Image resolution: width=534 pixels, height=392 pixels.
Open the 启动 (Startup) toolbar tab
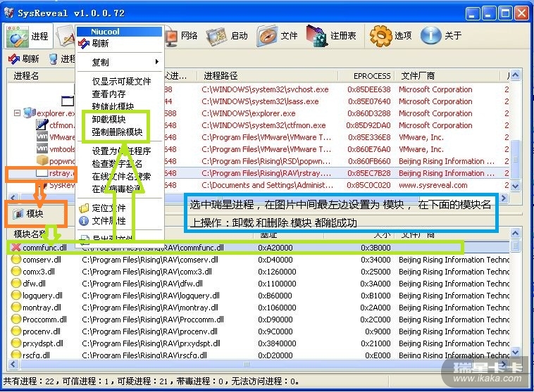(226, 36)
